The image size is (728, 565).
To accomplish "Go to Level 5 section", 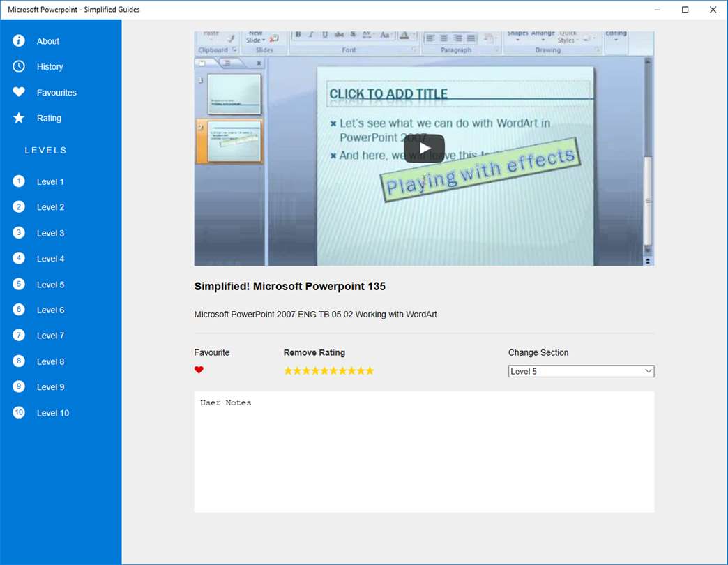I will 51,285.
